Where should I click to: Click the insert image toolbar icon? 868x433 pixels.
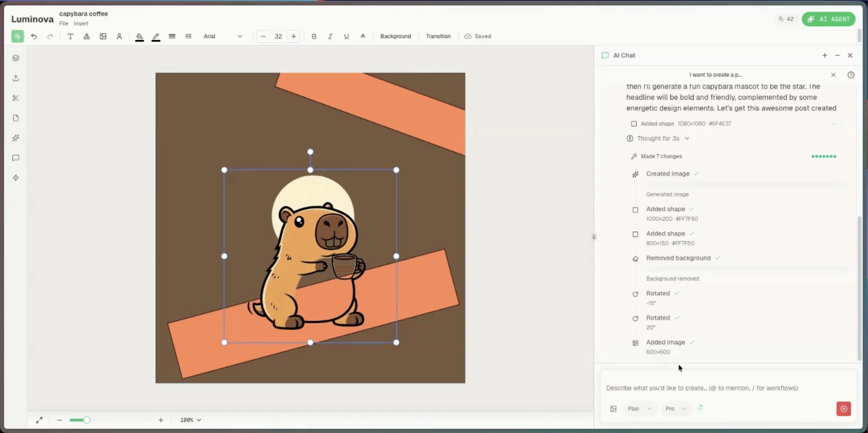click(103, 36)
